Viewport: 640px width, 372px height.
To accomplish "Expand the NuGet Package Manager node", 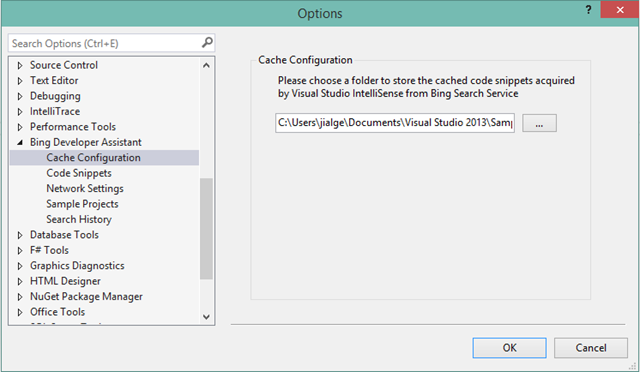I will 20,297.
